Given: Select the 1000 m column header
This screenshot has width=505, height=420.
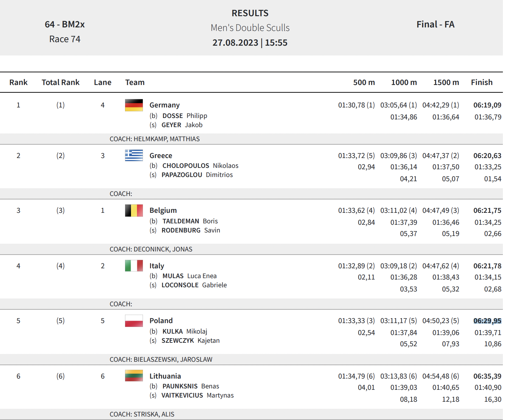Looking at the screenshot, I should 404,82.
